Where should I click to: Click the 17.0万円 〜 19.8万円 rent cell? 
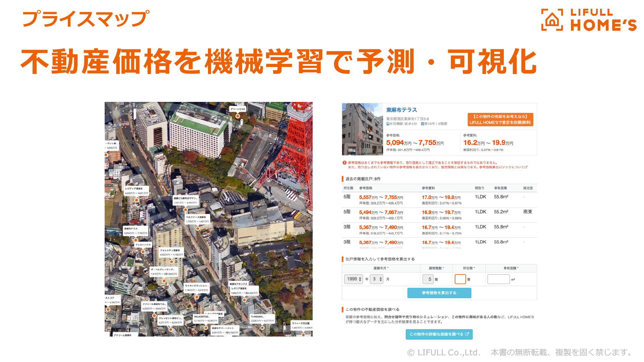(441, 197)
